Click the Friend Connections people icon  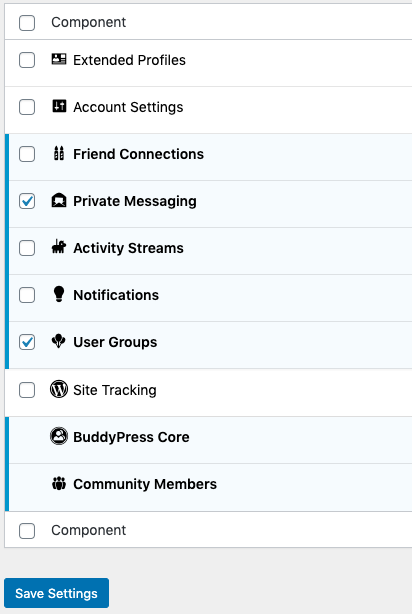pos(59,153)
